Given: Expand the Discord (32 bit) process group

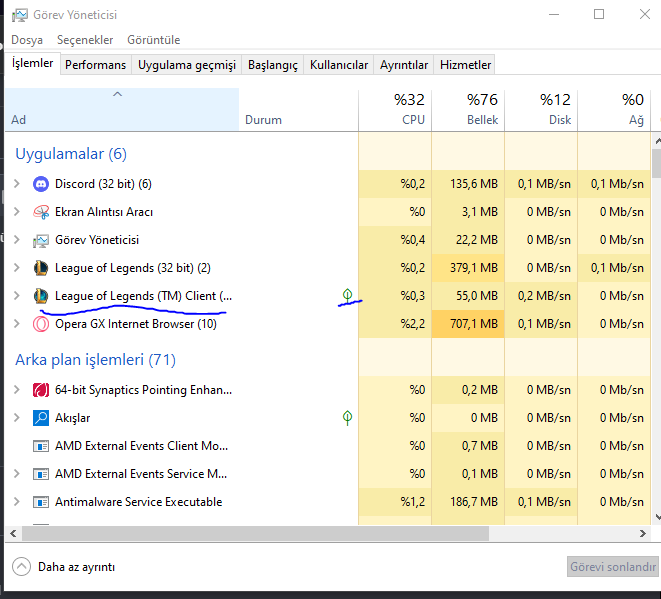Looking at the screenshot, I should (x=17, y=184).
